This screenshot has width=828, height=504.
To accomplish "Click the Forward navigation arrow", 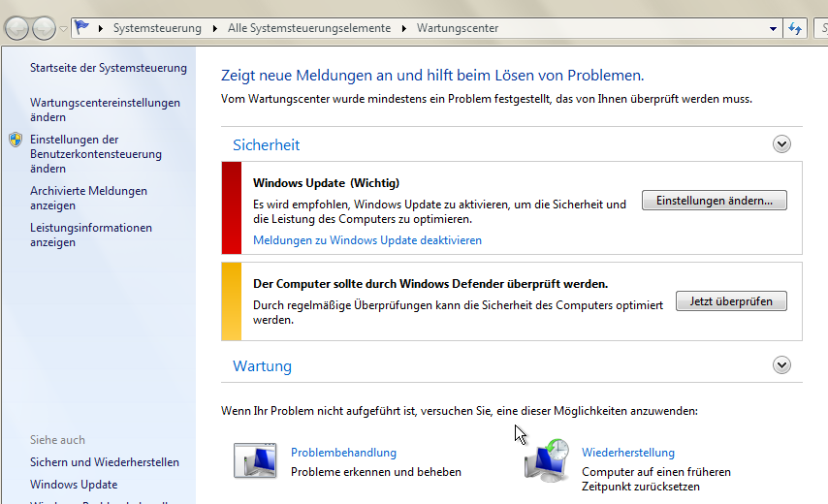I will click(44, 28).
